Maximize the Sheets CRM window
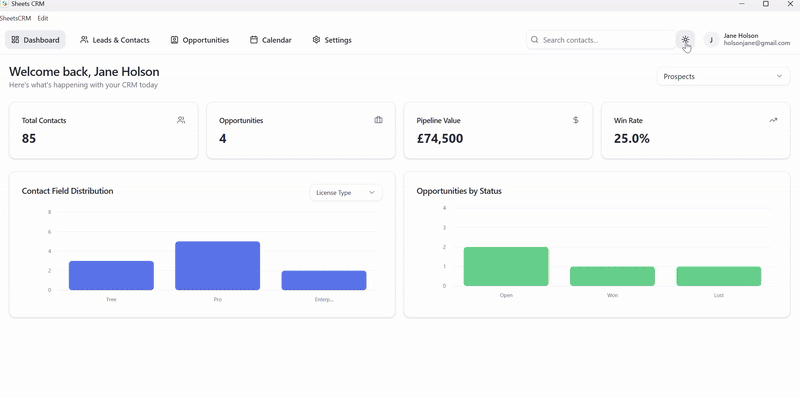This screenshot has height=398, width=800. pyautogui.click(x=766, y=4)
